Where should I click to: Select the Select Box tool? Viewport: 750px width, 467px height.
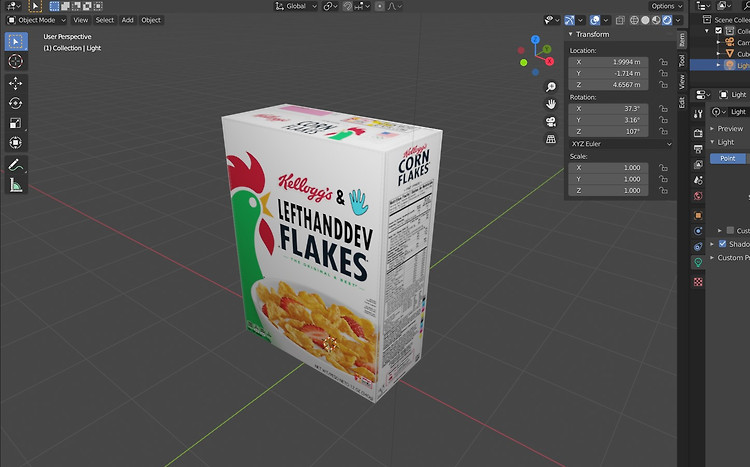click(x=16, y=42)
